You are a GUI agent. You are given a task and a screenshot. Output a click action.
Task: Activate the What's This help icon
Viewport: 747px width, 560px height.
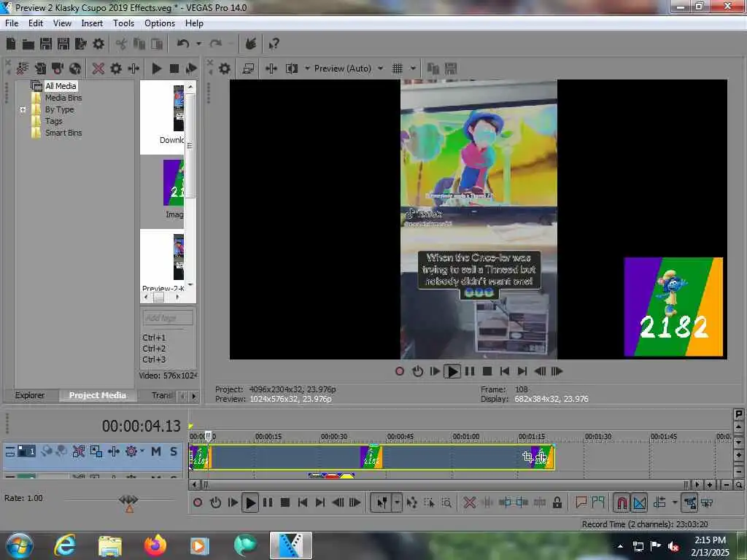coord(274,44)
